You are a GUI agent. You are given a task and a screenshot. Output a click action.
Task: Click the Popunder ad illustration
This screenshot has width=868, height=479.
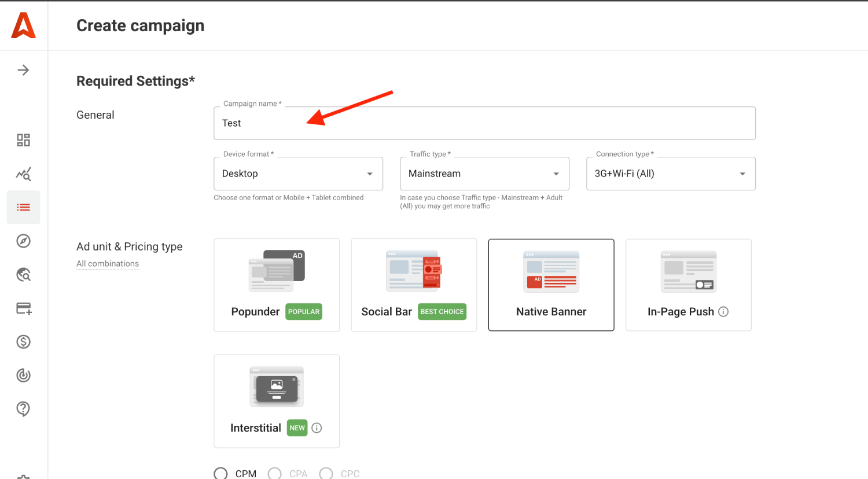pos(277,271)
